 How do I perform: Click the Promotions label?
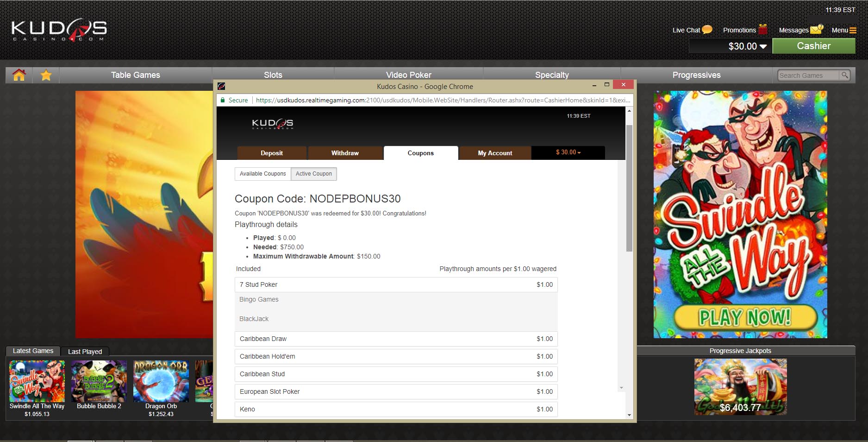tap(739, 30)
